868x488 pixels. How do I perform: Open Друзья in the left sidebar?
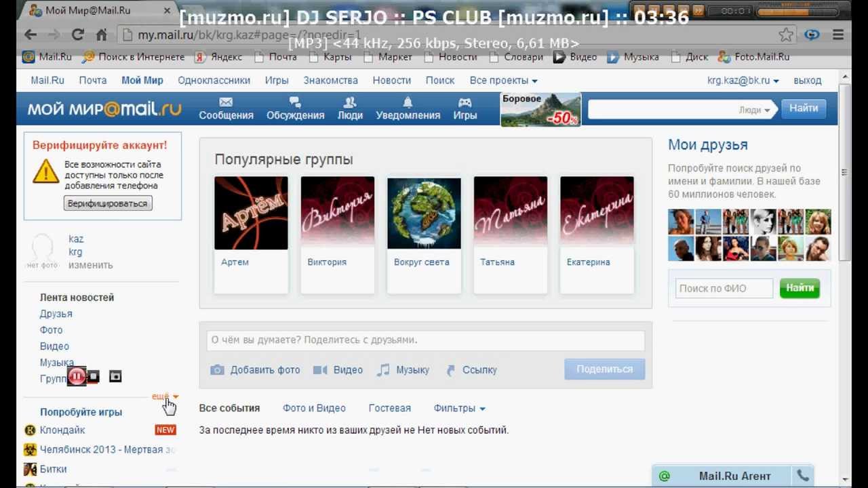(56, 314)
